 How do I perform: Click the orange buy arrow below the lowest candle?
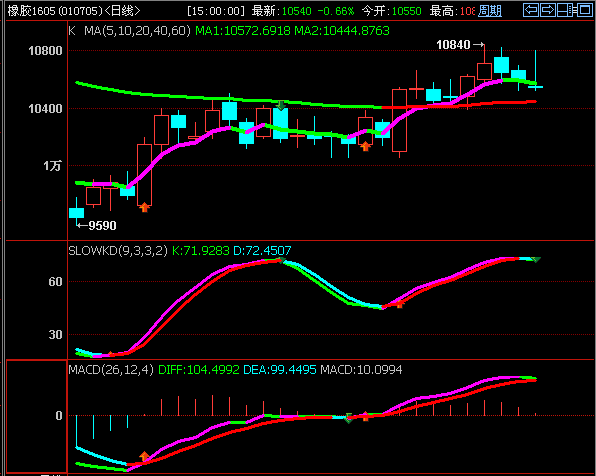[144, 207]
